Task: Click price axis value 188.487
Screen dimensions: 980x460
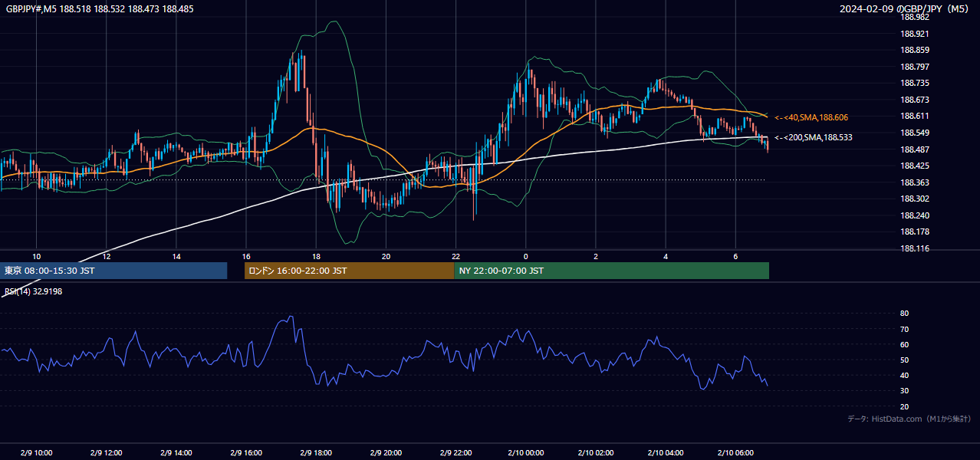Action: pos(914,149)
